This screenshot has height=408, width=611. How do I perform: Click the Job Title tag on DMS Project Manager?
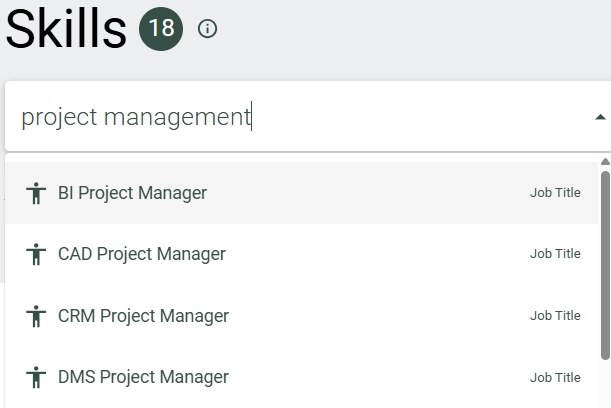[x=555, y=377]
